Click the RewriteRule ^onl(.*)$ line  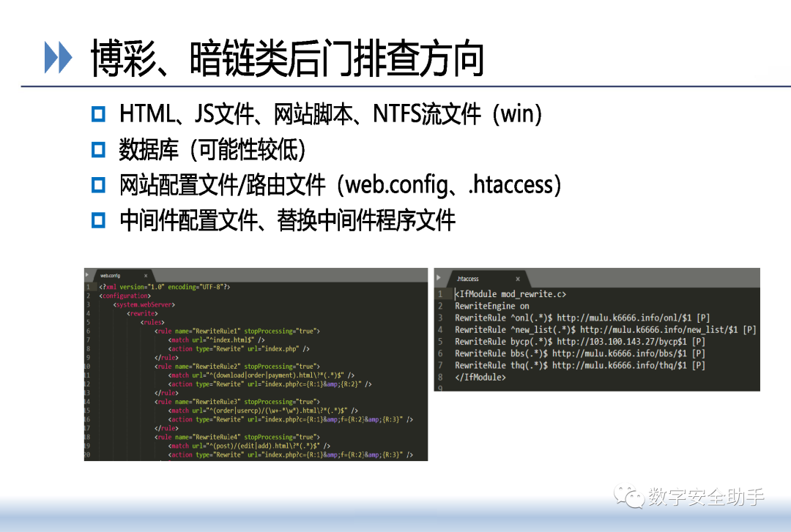[582, 318]
